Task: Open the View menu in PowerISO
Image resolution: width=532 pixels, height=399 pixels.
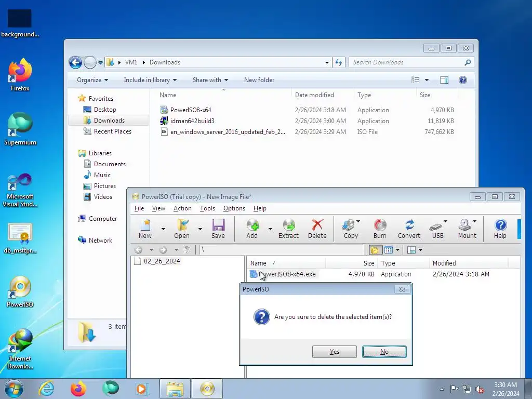Action: tap(158, 208)
